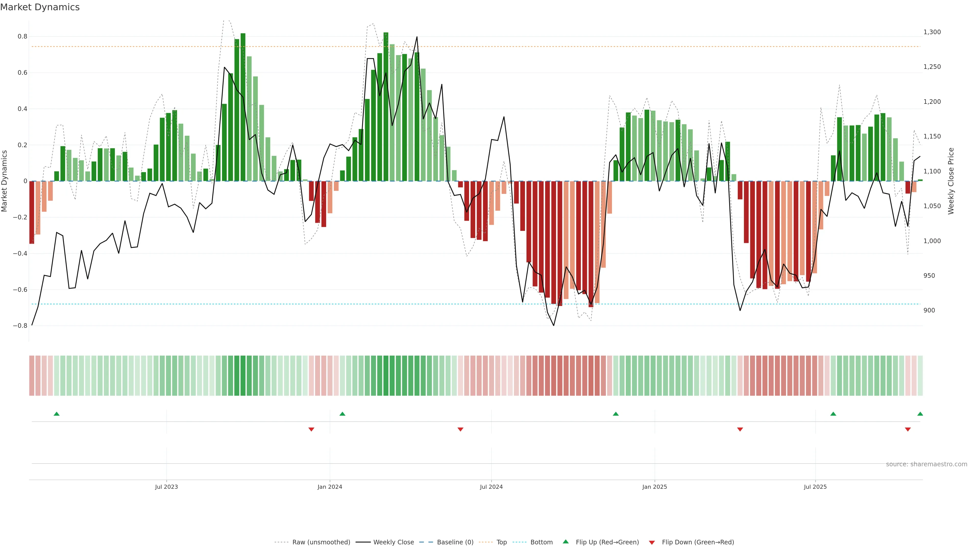
Task: Click the Jan 2025 x-axis label
Action: click(654, 487)
